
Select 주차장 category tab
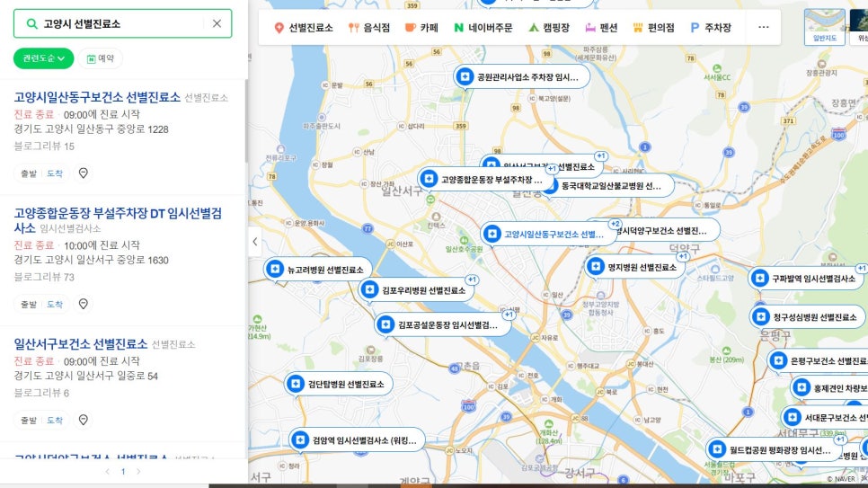(711, 27)
